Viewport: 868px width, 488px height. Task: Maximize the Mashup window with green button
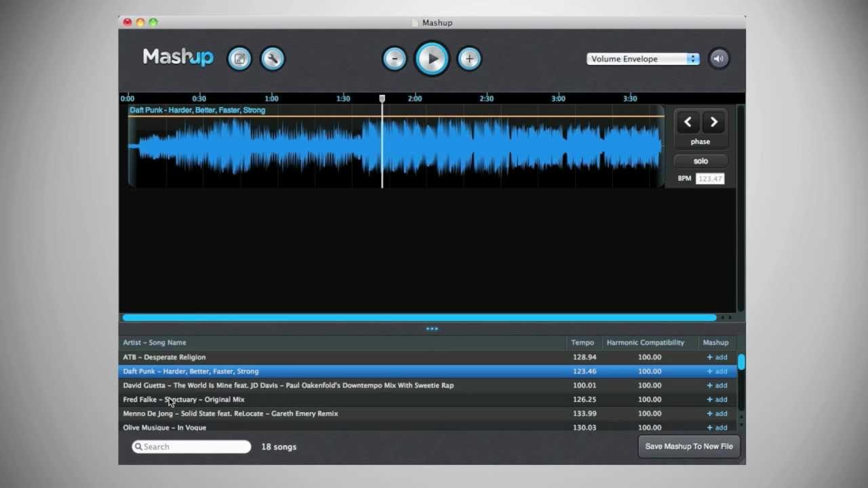pos(153,22)
